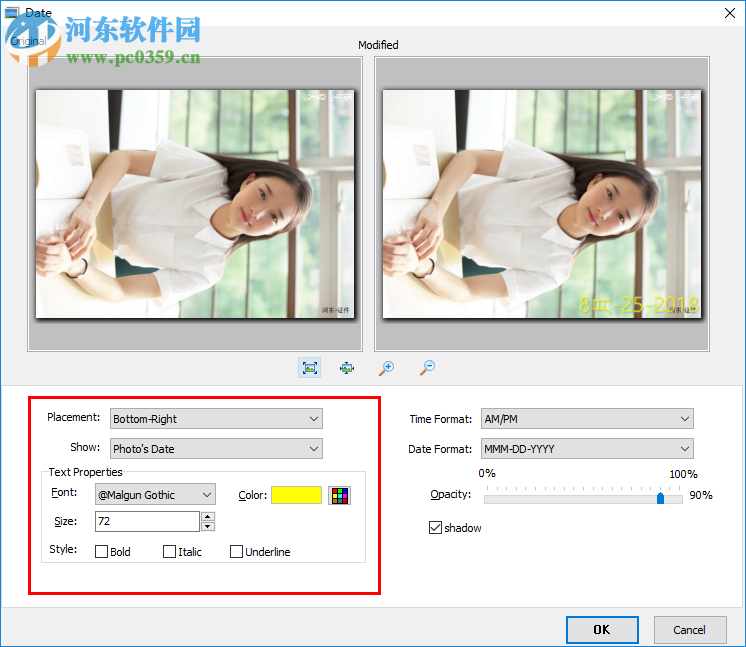Click the yellow Color swatch
The image size is (746, 647).
296,495
